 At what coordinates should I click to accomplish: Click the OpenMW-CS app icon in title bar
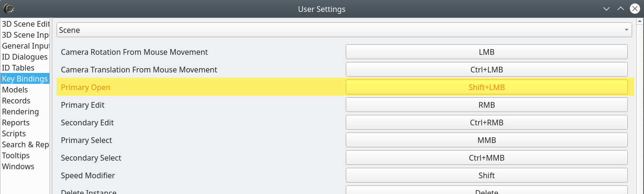pyautogui.click(x=9, y=9)
